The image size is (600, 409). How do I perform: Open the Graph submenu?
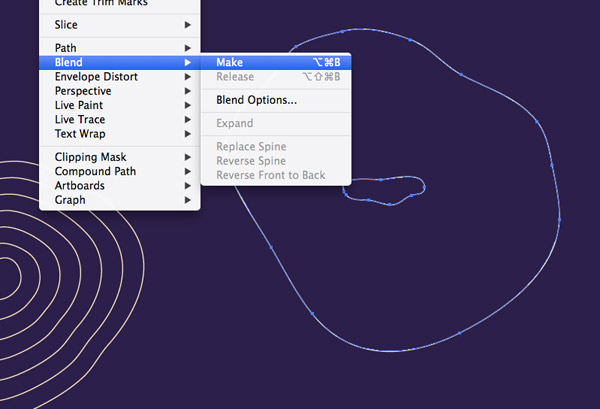[x=70, y=200]
